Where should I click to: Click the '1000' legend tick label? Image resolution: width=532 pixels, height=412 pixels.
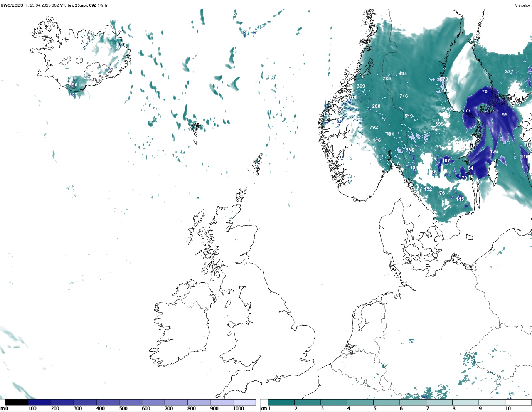239,409
